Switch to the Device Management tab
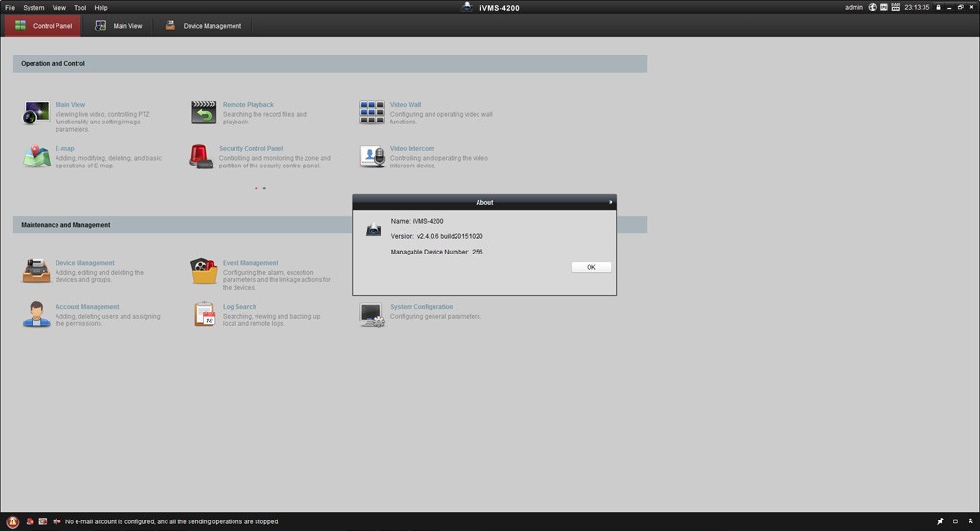This screenshot has height=531, width=980. (x=203, y=26)
